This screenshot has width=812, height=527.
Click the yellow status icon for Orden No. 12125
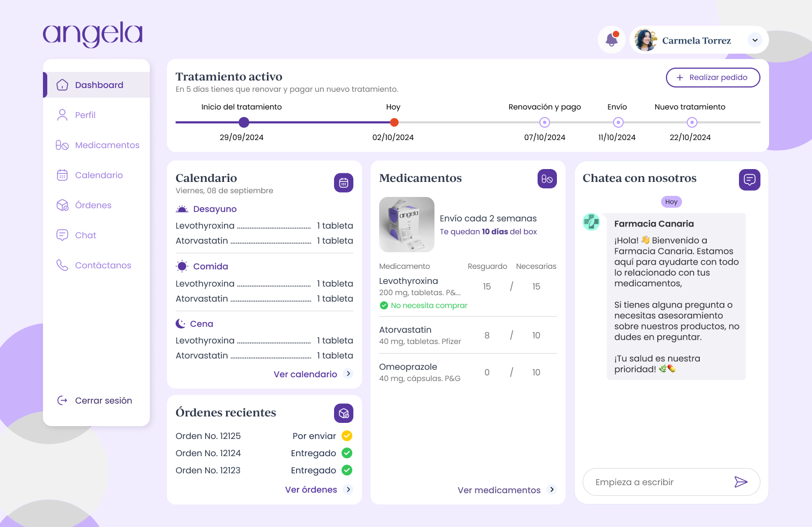point(347,436)
